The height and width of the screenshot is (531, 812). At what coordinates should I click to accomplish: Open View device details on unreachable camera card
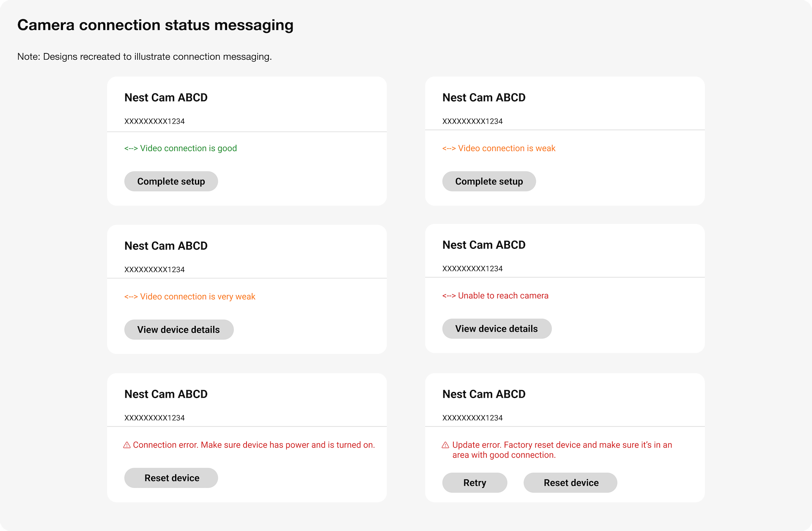tap(497, 329)
